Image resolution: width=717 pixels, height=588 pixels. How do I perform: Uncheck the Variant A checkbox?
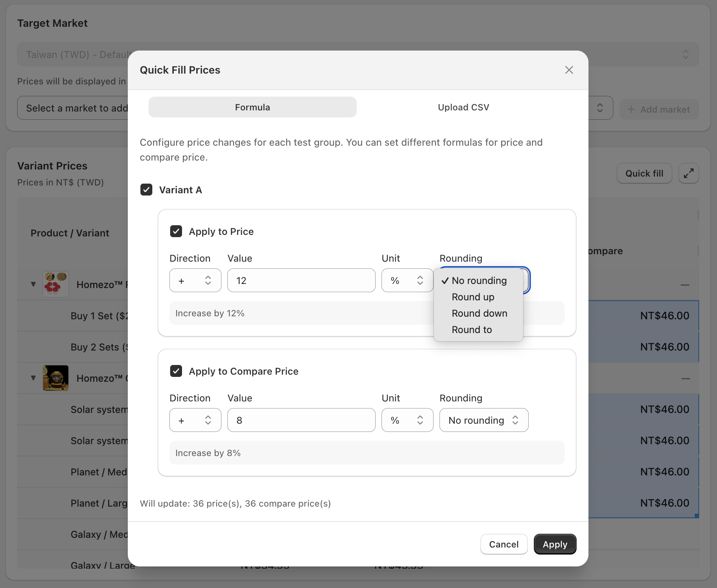point(146,190)
